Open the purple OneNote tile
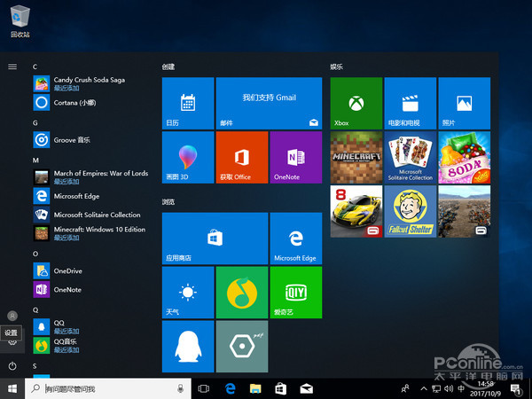 [x=296, y=158]
